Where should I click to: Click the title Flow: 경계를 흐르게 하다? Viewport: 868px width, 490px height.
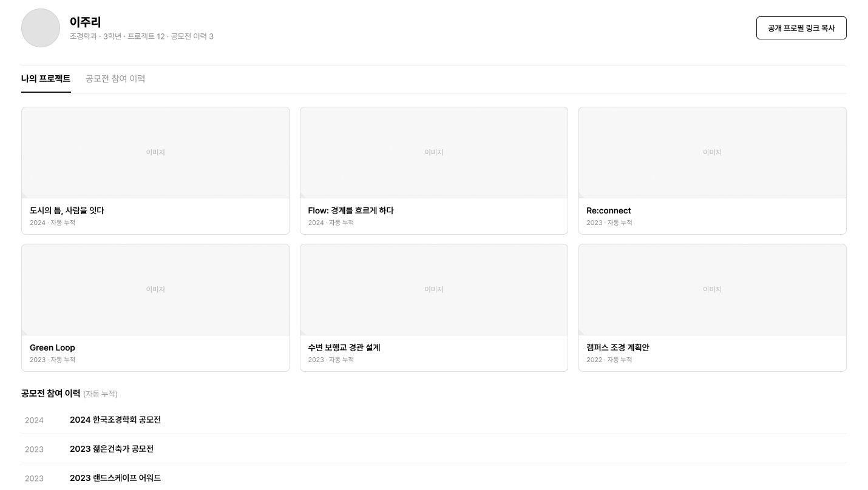coord(351,210)
